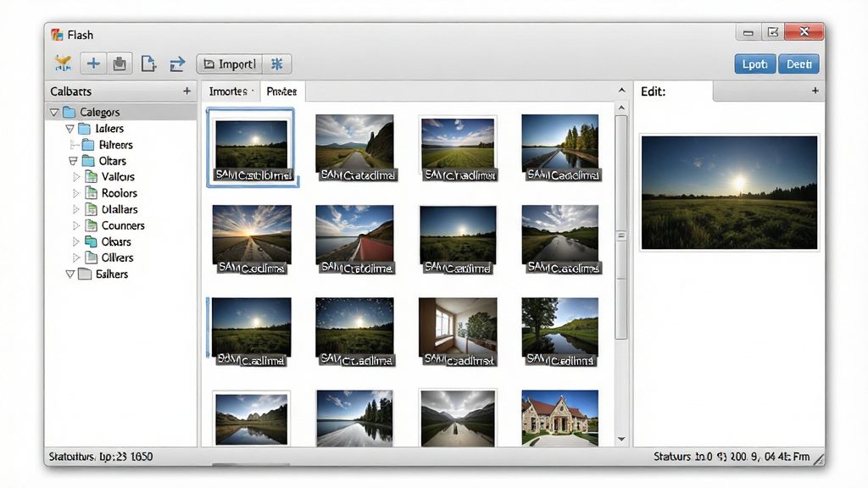Click the plus add toolbar button
868x488 pixels.
93,64
